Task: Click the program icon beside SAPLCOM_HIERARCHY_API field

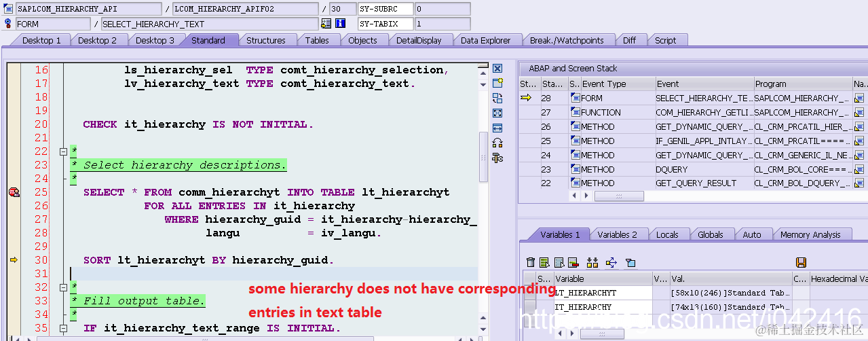Action: pyautogui.click(x=8, y=9)
